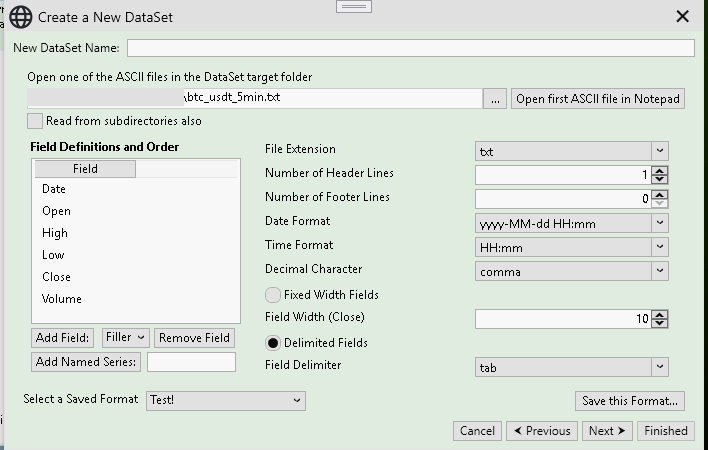Select Delimited Fields radio option
708x450 pixels.
tap(272, 343)
